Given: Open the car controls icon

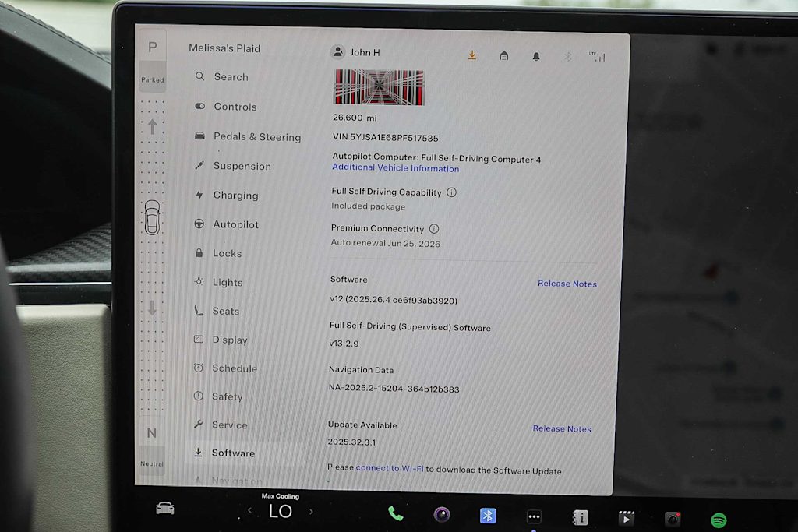Looking at the screenshot, I should (x=165, y=509).
